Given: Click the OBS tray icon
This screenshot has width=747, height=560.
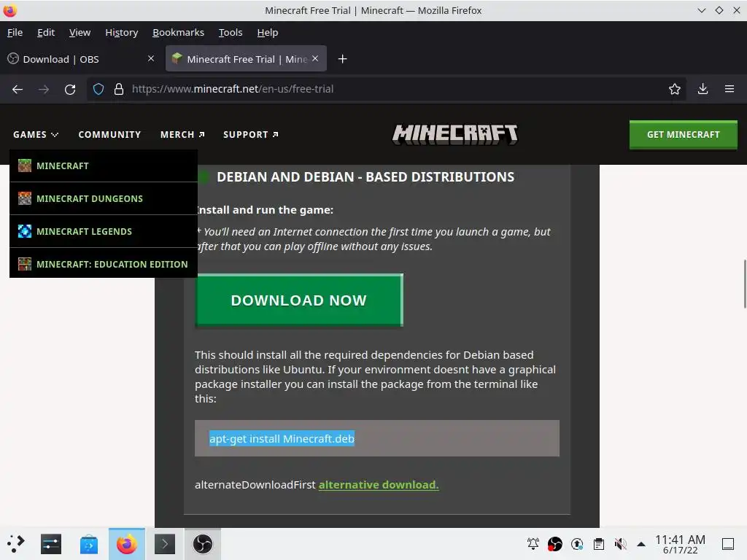Looking at the screenshot, I should (555, 543).
